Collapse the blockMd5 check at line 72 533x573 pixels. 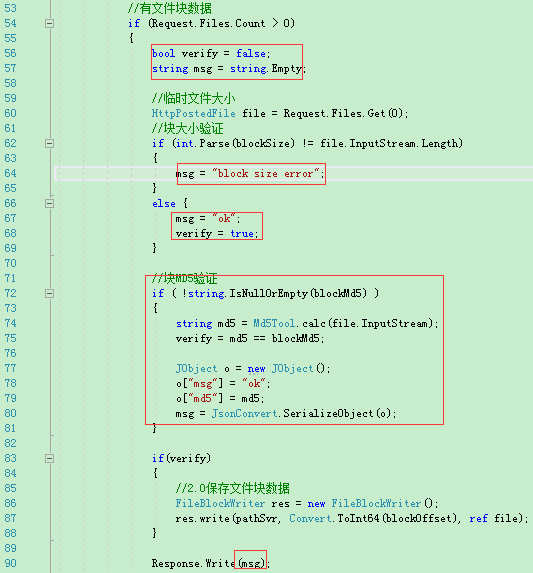(x=49, y=293)
